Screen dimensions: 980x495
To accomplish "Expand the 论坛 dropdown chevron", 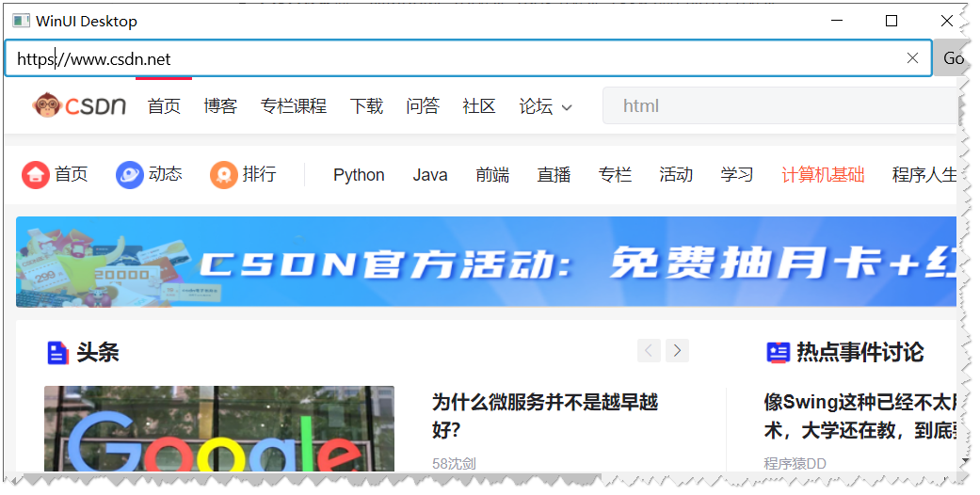I will (x=567, y=107).
